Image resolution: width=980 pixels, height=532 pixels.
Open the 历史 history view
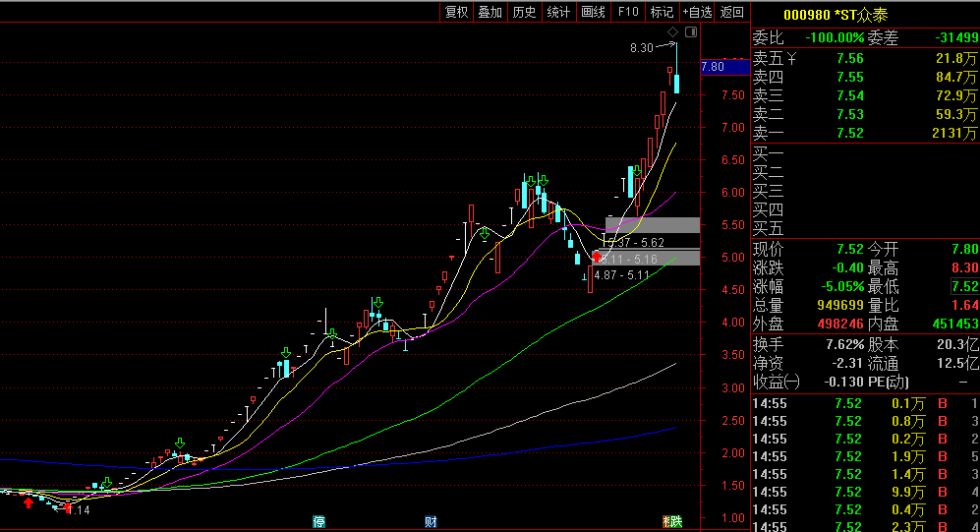(x=524, y=12)
